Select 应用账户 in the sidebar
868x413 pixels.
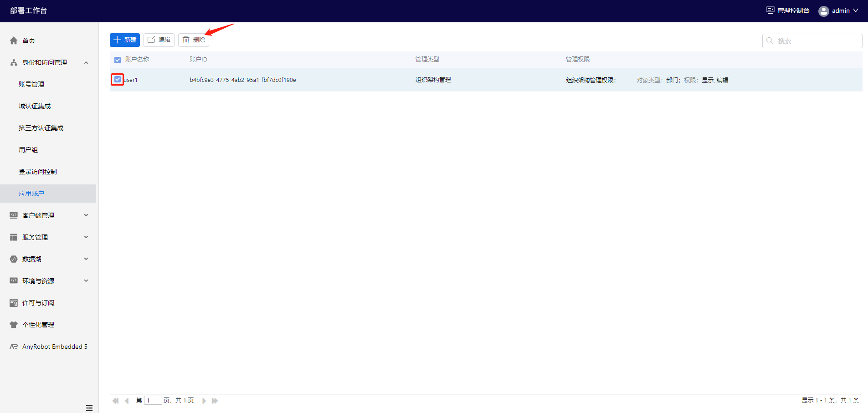pos(48,194)
